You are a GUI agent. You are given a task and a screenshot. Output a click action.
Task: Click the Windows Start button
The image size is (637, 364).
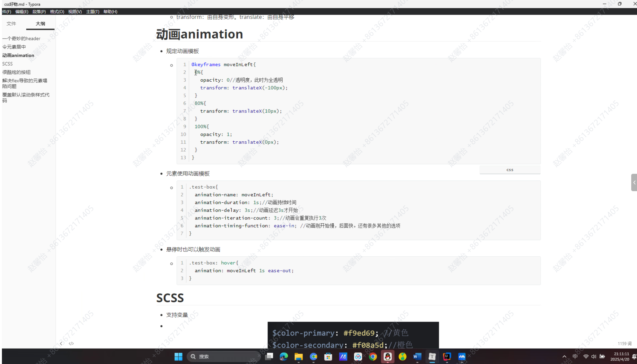click(178, 356)
